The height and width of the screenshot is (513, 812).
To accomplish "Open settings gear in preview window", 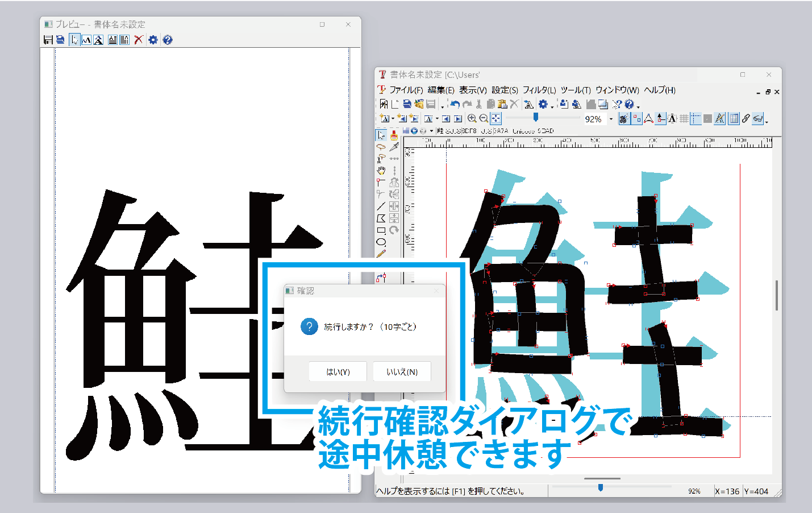I will pos(153,40).
